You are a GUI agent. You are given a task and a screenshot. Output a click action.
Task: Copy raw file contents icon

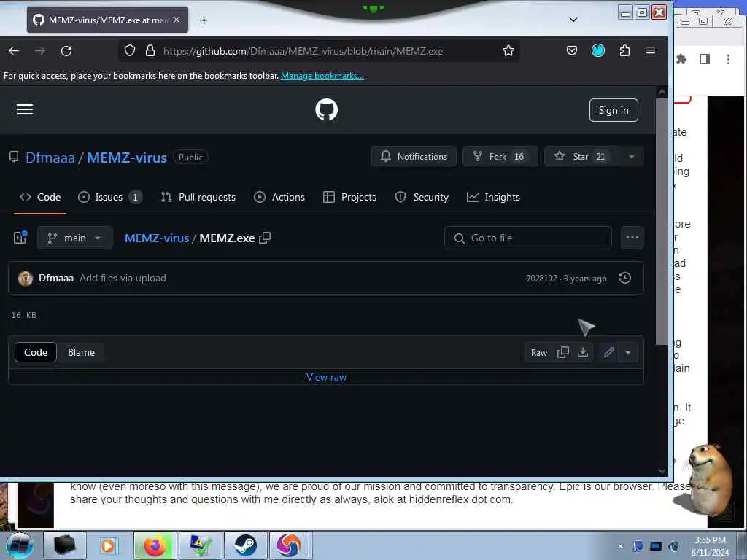point(563,352)
